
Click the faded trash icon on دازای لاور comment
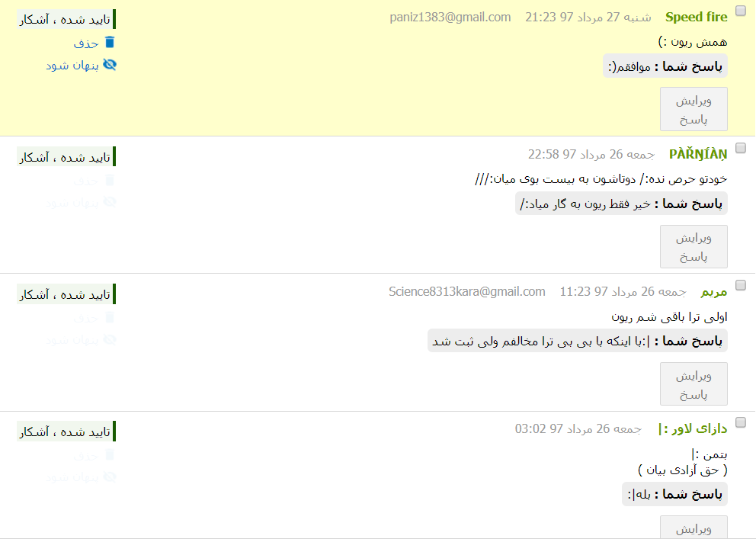tap(110, 455)
